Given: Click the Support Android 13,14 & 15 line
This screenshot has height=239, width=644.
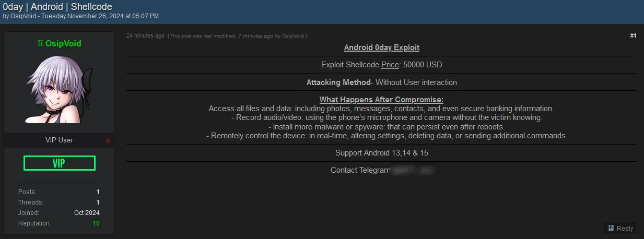Looking at the screenshot, I should (x=381, y=153).
